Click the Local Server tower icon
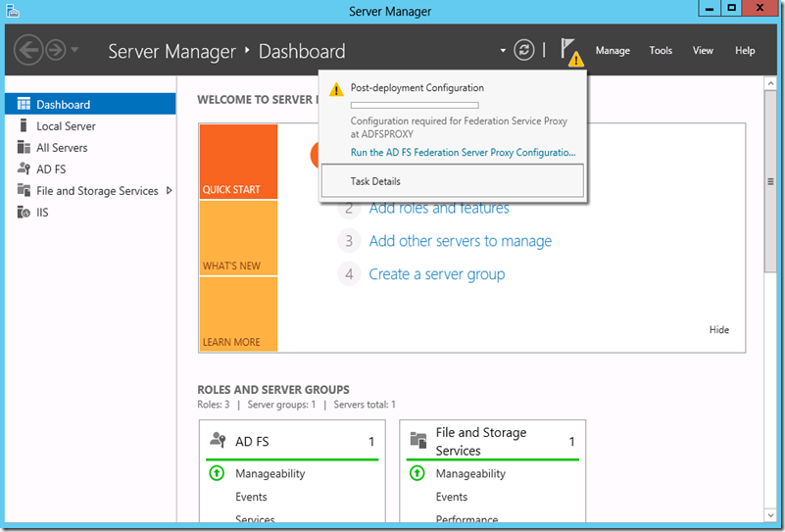 [x=23, y=125]
